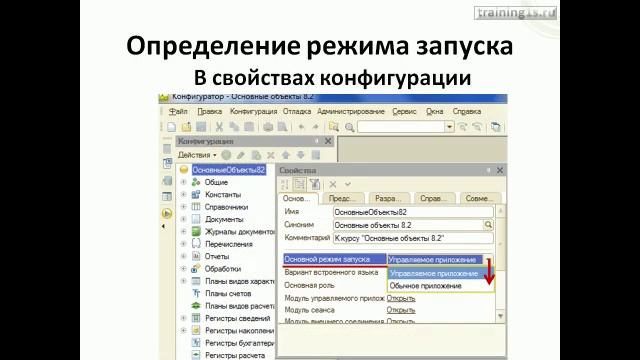Click the Комментарий input field
This screenshot has width=640, height=360.
(x=413, y=238)
